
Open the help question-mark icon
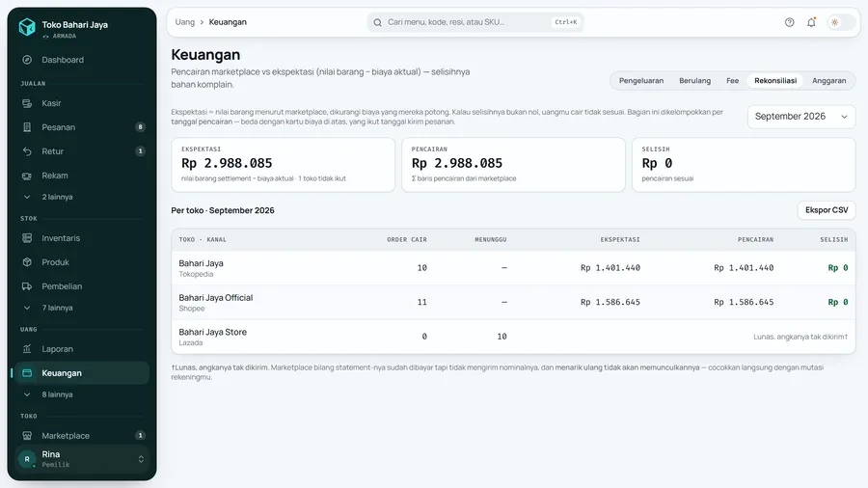coord(789,22)
